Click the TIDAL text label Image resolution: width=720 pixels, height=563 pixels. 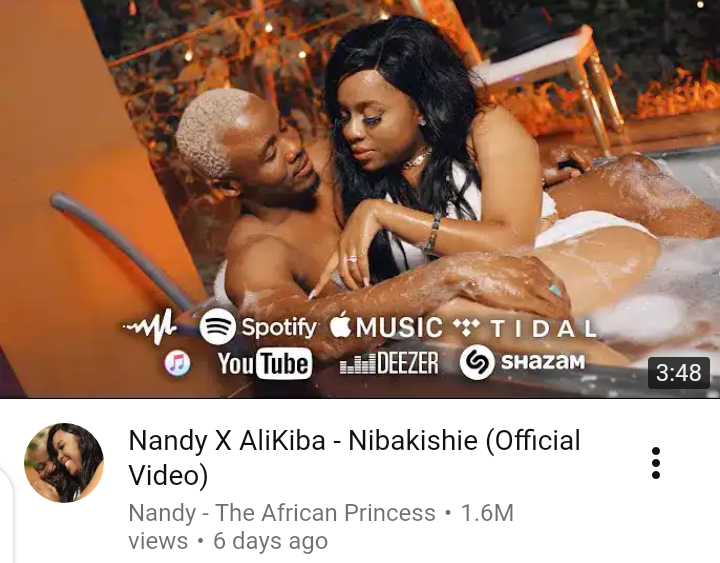pyautogui.click(x=544, y=329)
